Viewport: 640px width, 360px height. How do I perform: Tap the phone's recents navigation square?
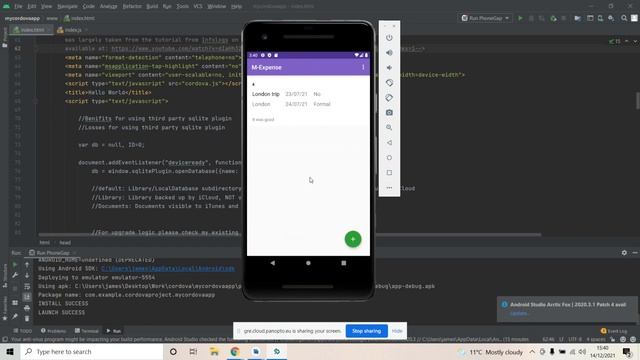pyautogui.click(x=344, y=263)
